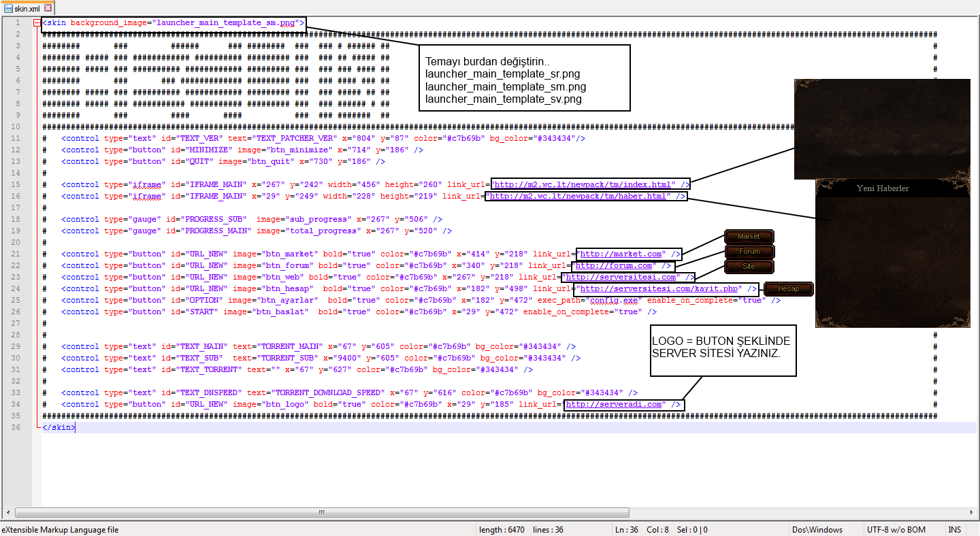The height and width of the screenshot is (536, 980).
Task: Click the Hesap button image
Action: [788, 288]
